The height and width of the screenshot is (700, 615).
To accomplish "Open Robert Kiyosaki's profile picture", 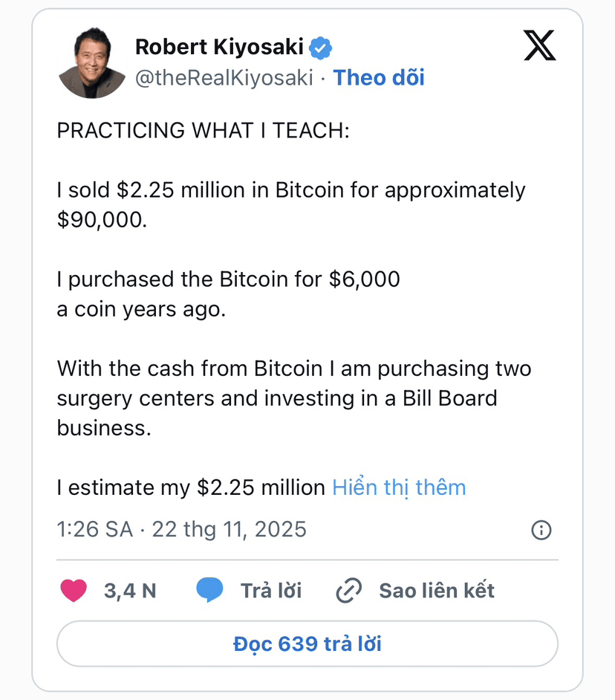I will 92,63.
